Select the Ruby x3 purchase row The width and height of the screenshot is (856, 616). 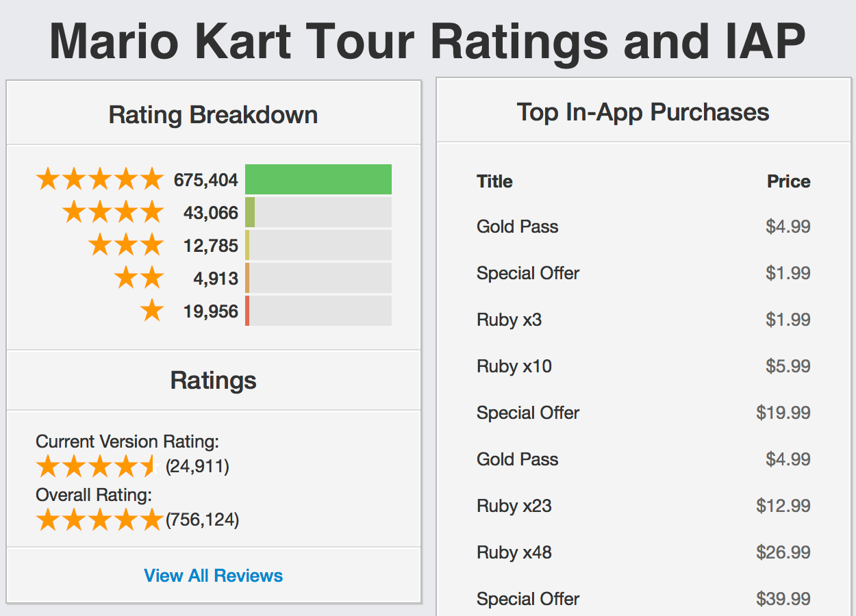coord(644,320)
